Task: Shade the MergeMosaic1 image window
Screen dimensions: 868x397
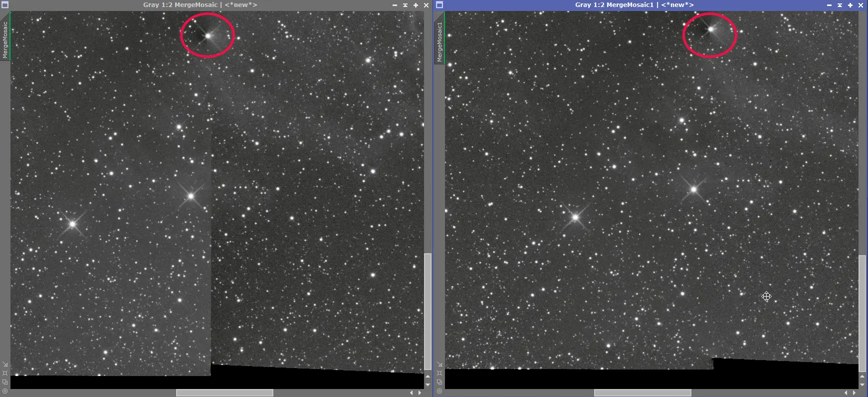Action: click(x=840, y=5)
